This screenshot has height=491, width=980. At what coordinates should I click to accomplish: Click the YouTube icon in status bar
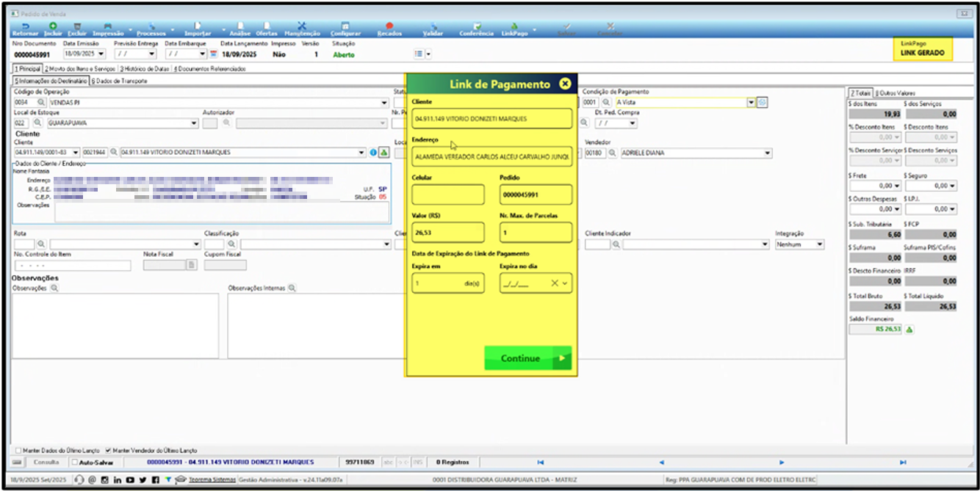pyautogui.click(x=129, y=480)
